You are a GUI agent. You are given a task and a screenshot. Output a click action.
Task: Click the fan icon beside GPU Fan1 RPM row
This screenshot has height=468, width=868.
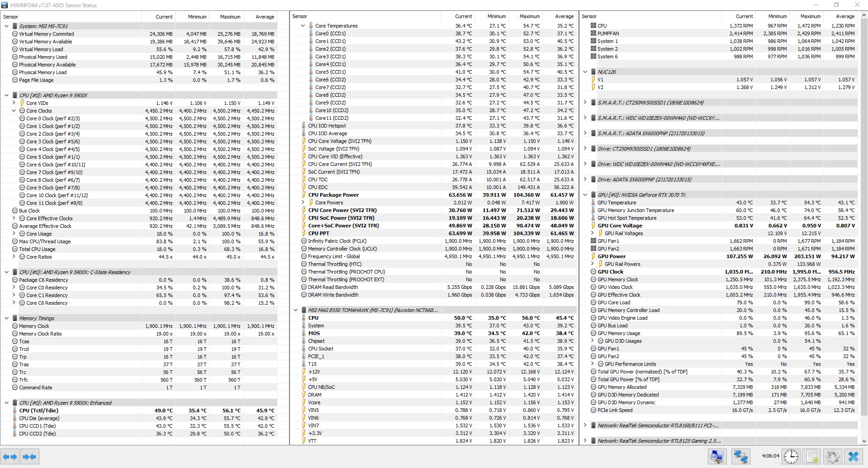(593, 241)
